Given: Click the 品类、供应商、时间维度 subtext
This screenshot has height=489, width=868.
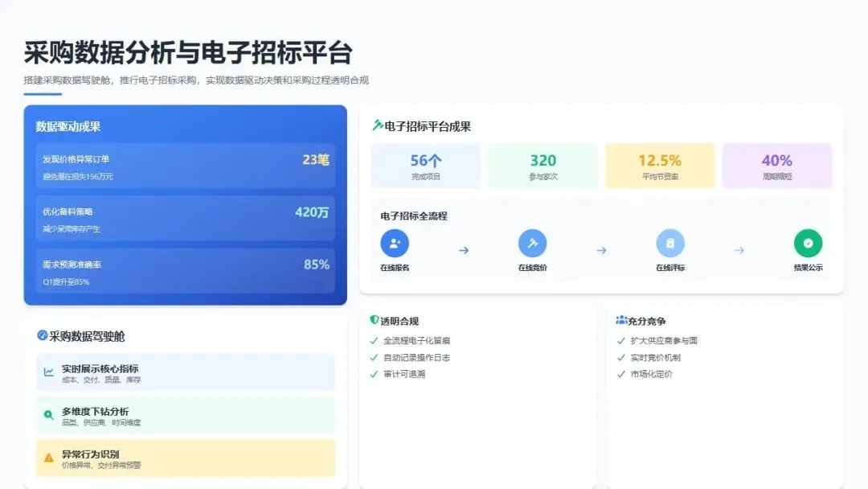Looking at the screenshot, I should pyautogui.click(x=101, y=422).
